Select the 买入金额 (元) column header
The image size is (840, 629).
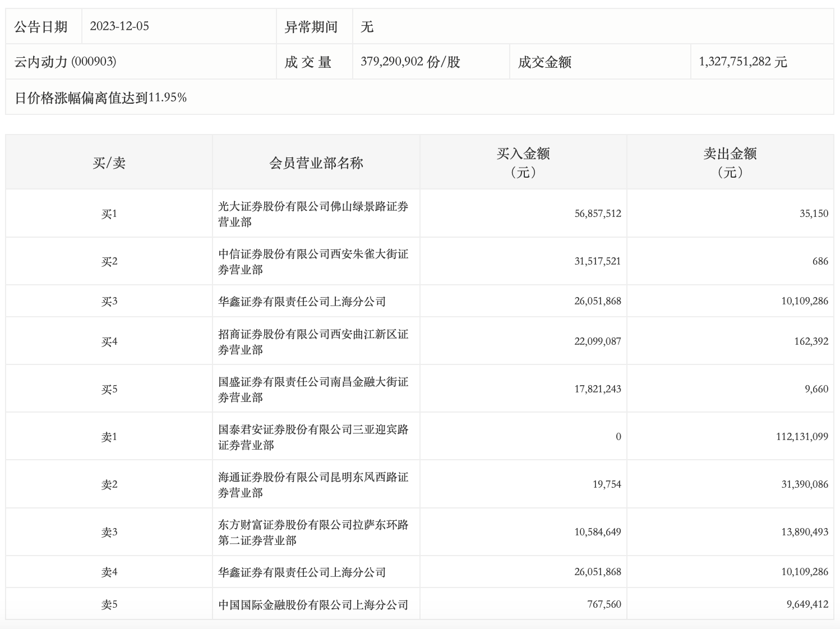tap(523, 163)
